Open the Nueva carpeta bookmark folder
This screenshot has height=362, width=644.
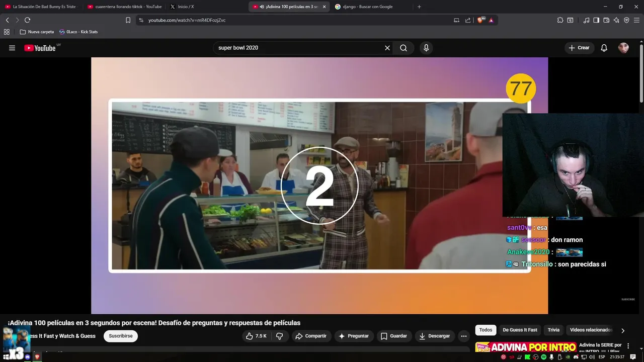coord(37,32)
